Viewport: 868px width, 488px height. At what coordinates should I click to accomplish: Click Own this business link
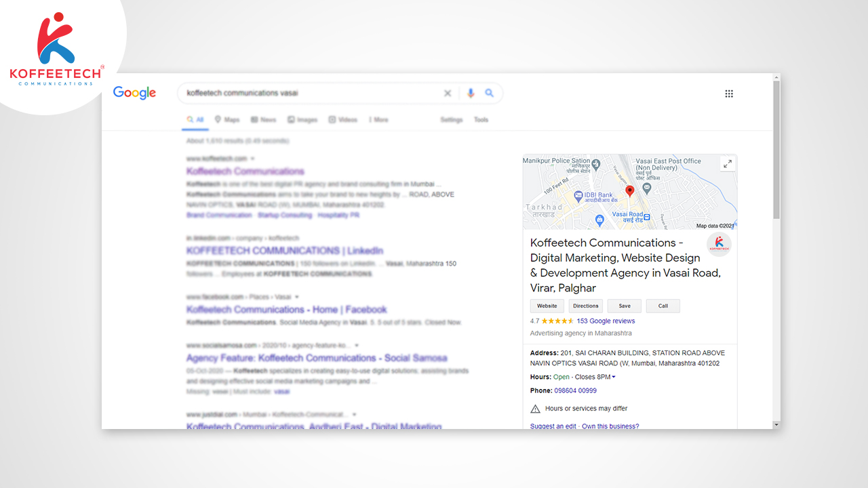(x=610, y=426)
